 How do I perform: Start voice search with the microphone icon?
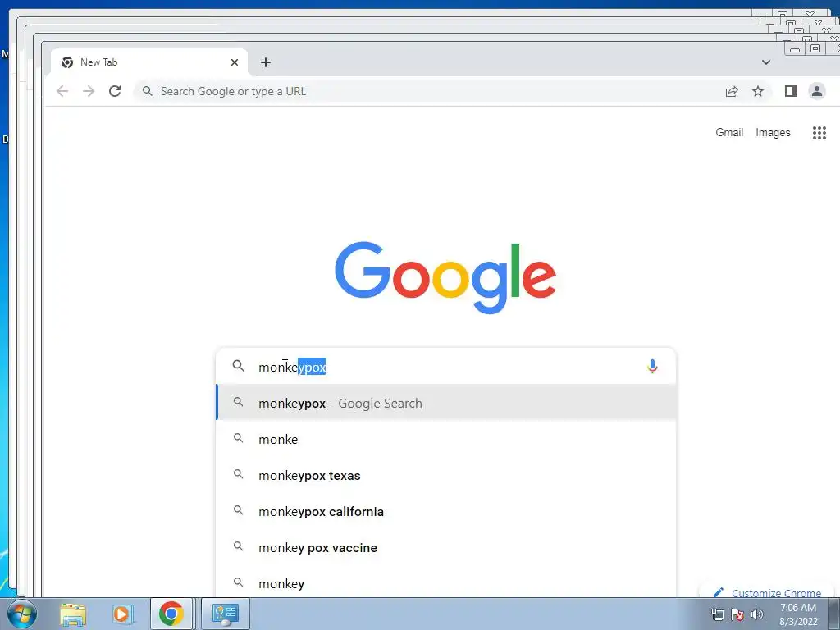tap(652, 367)
